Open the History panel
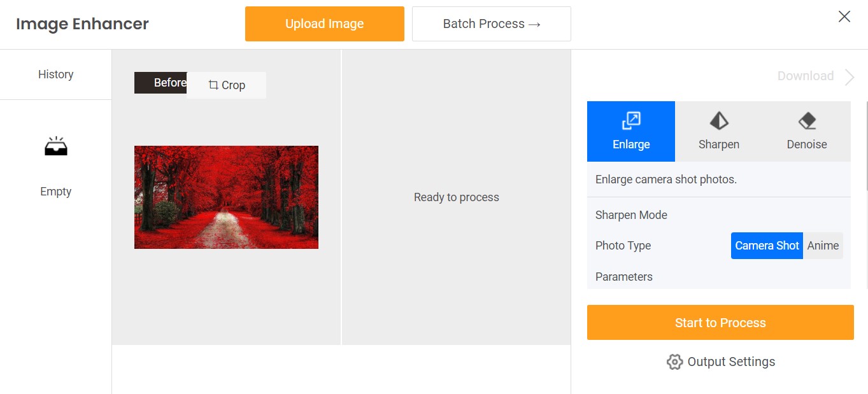The image size is (868, 394). tap(55, 74)
